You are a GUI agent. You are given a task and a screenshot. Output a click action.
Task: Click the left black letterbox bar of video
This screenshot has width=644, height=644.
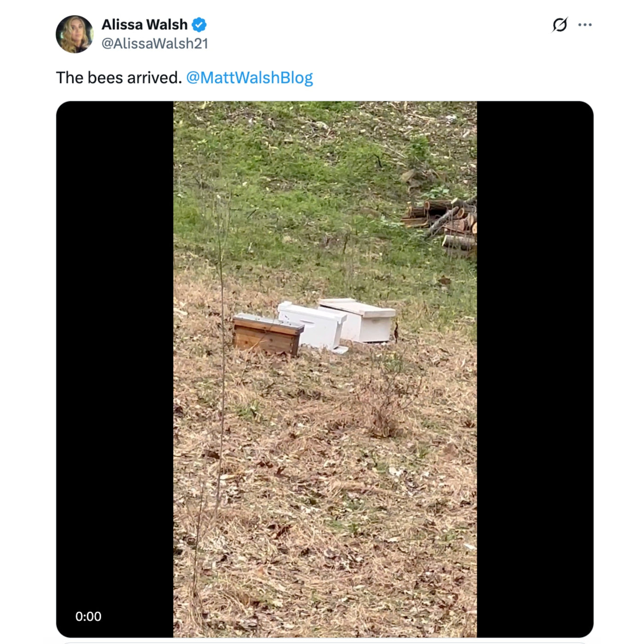[115, 369]
